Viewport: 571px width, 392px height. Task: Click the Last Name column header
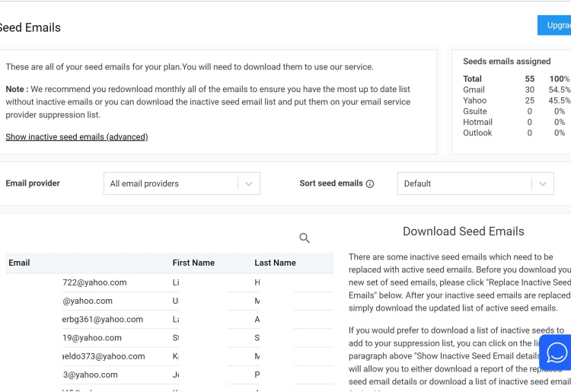[275, 263]
